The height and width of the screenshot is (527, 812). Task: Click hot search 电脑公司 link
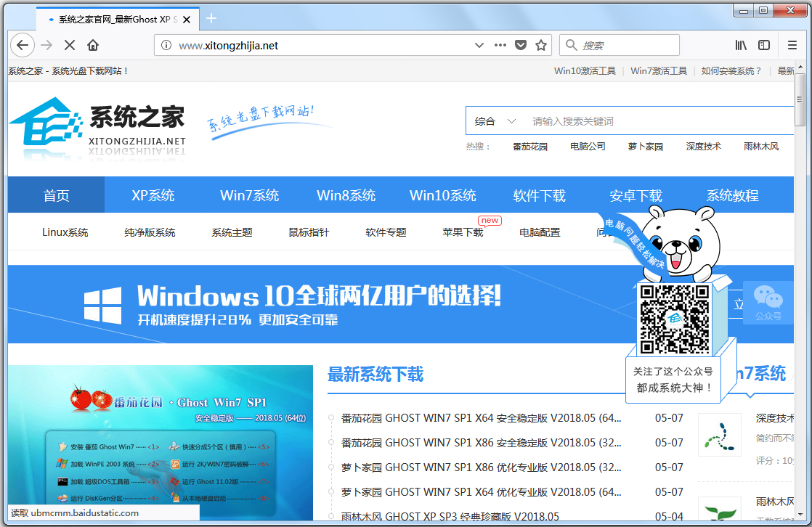click(x=588, y=147)
